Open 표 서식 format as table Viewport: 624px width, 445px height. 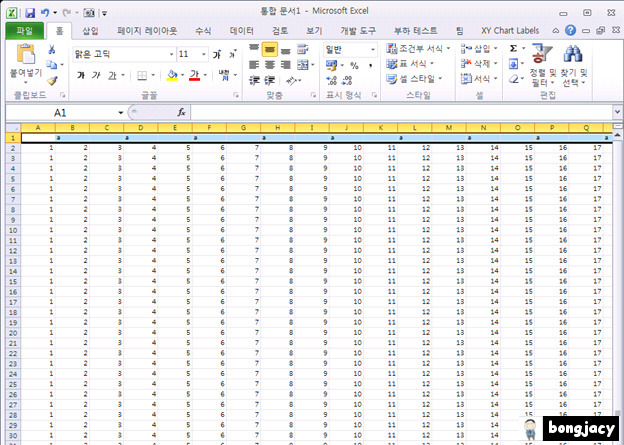tap(410, 64)
